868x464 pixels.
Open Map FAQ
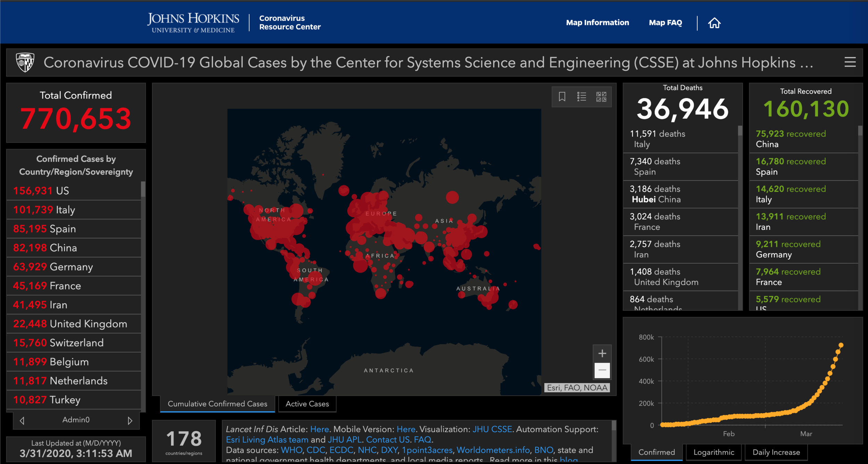(665, 23)
